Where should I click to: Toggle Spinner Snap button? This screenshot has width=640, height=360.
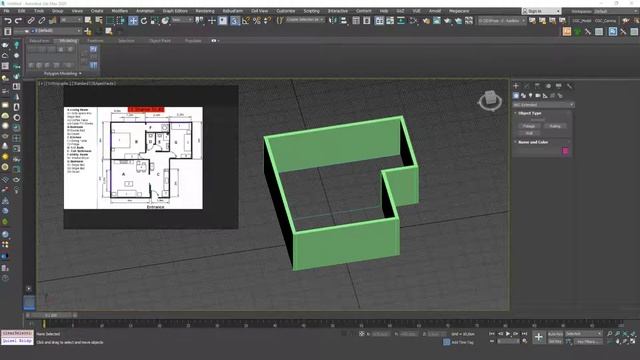click(x=267, y=20)
